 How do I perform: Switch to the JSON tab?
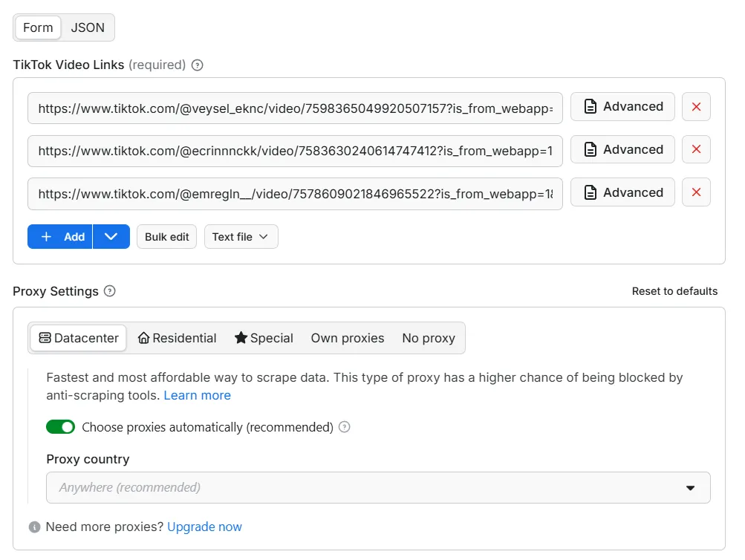[88, 27]
